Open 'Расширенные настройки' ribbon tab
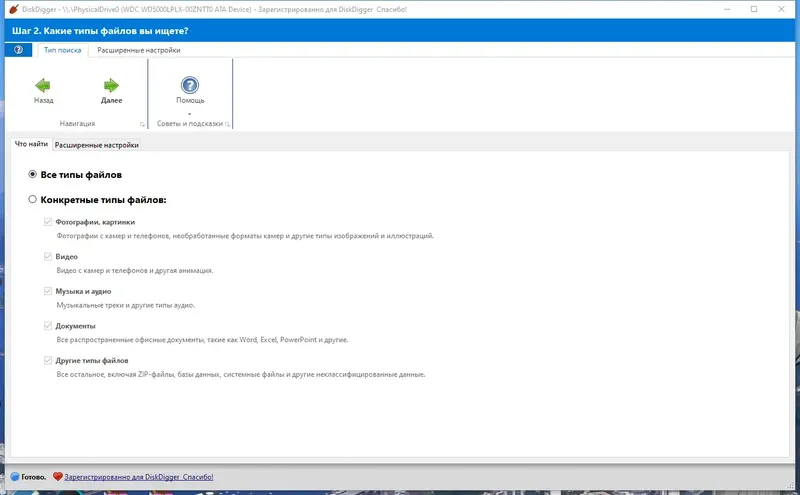Viewport: 800px width, 495px height. [139, 50]
